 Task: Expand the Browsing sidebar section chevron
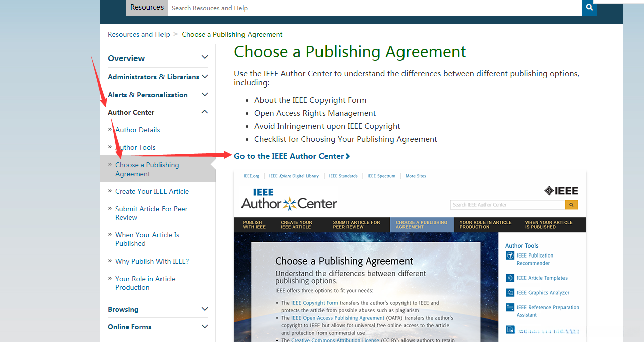pyautogui.click(x=205, y=309)
